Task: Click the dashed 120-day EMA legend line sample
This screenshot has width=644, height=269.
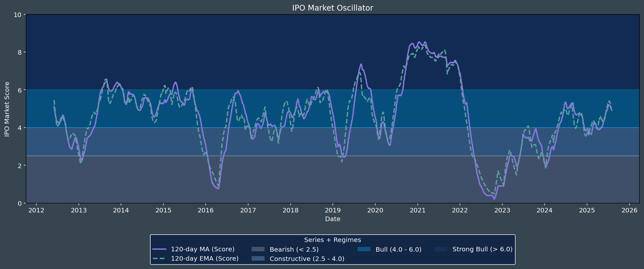Action: pos(159,259)
